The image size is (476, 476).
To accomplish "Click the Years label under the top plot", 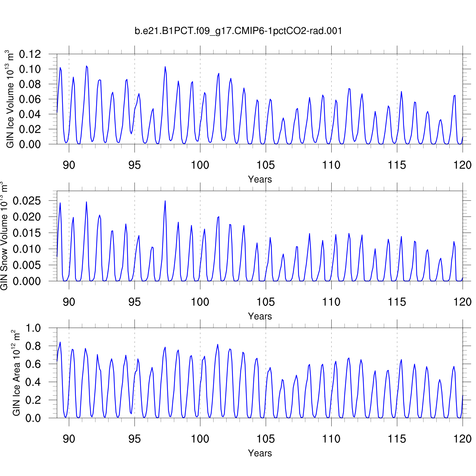I will (260, 179).
